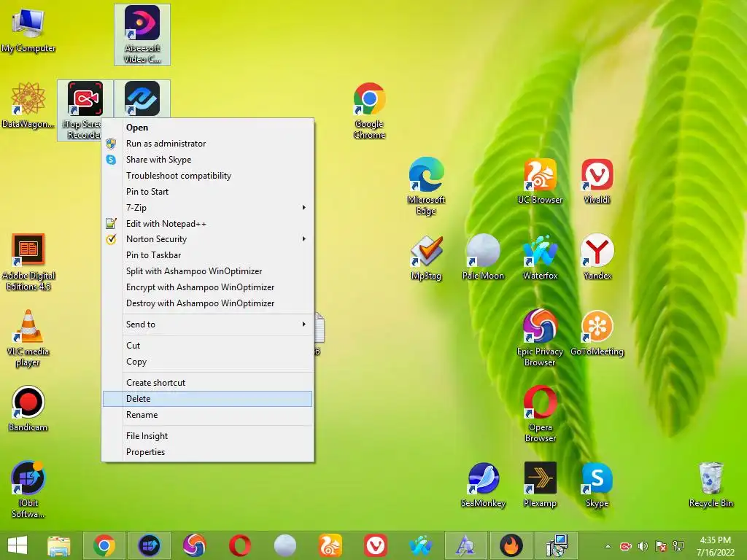Expand the Send to submenu

pos(208,324)
